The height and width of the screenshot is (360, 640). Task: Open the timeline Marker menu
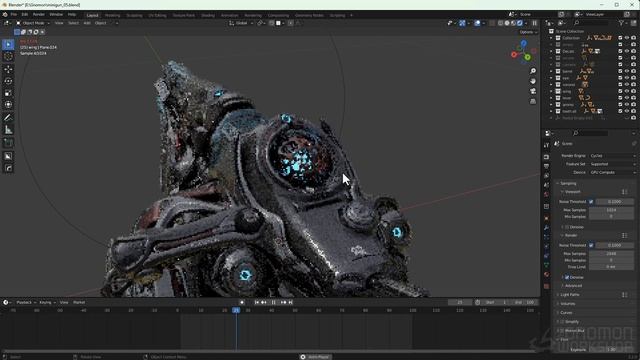pyautogui.click(x=79, y=302)
